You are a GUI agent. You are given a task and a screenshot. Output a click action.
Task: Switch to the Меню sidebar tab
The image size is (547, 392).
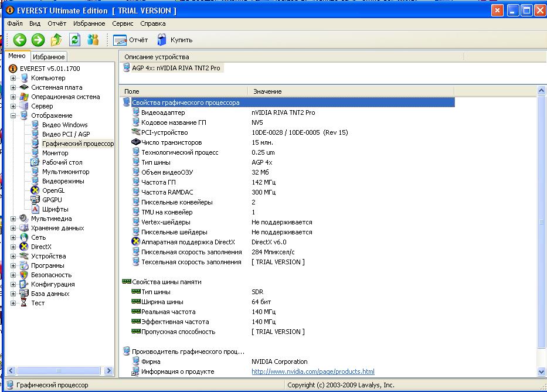pyautogui.click(x=17, y=56)
